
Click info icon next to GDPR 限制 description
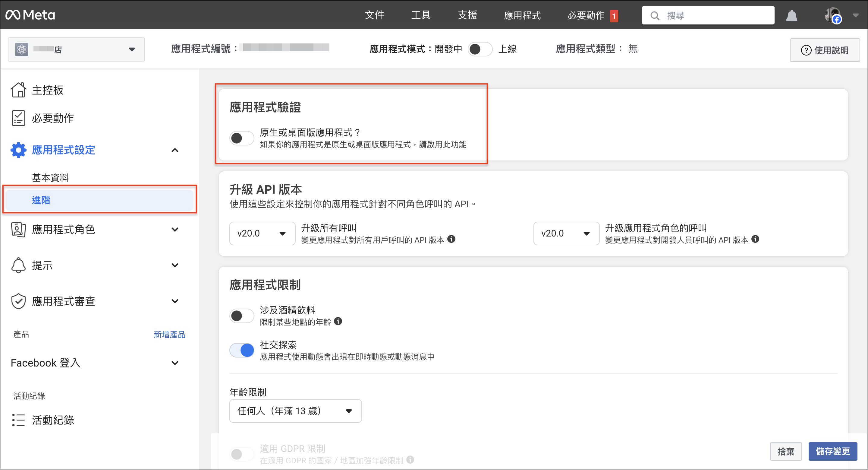pyautogui.click(x=410, y=459)
